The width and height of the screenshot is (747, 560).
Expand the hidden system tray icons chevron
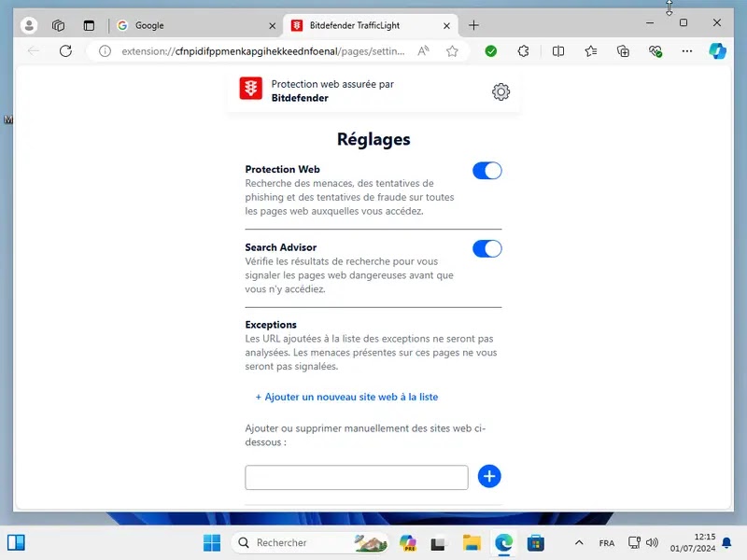[579, 543]
